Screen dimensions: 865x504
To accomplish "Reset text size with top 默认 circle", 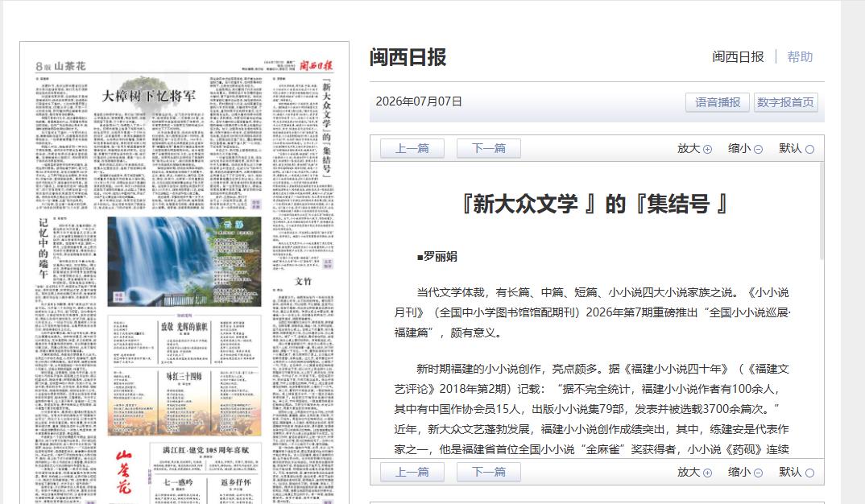I will pyautogui.click(x=809, y=150).
